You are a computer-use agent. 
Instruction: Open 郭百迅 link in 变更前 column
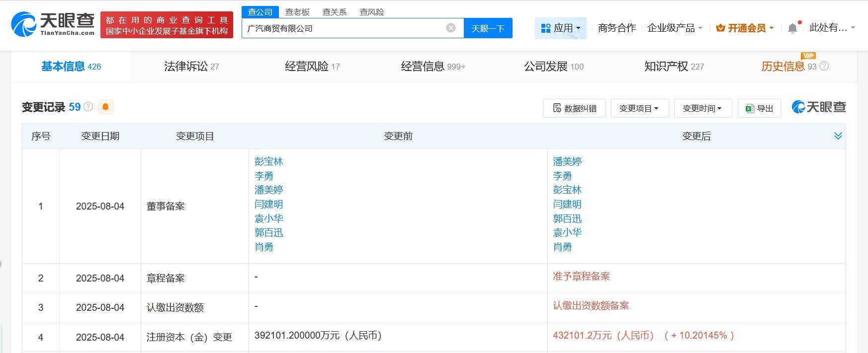click(x=268, y=232)
